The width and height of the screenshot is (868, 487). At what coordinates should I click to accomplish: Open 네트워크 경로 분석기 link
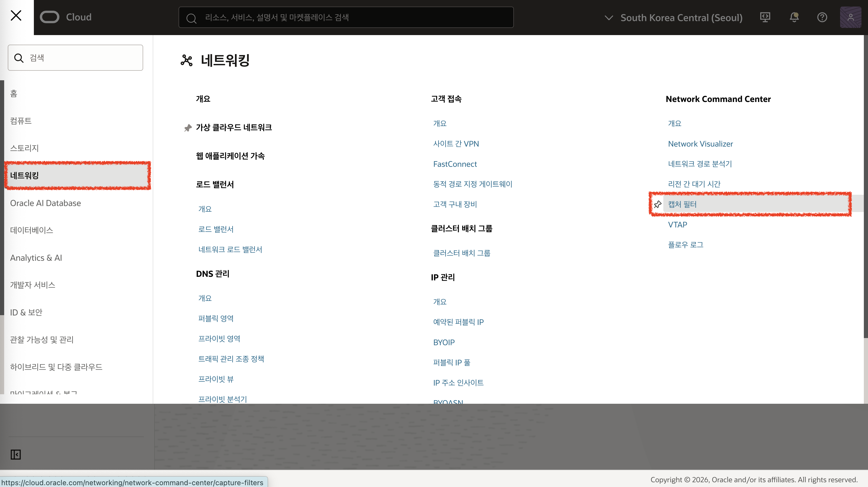pos(700,164)
